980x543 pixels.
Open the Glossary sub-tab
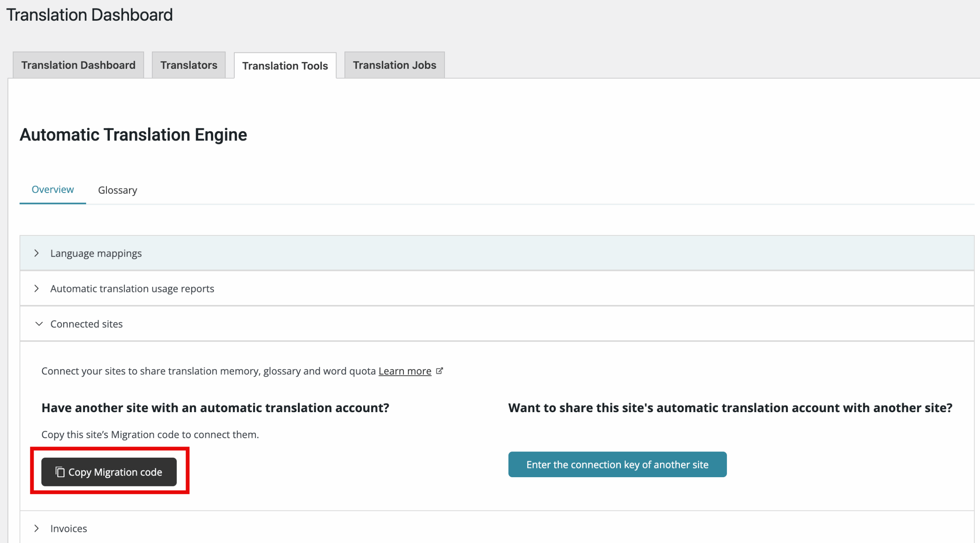point(118,190)
